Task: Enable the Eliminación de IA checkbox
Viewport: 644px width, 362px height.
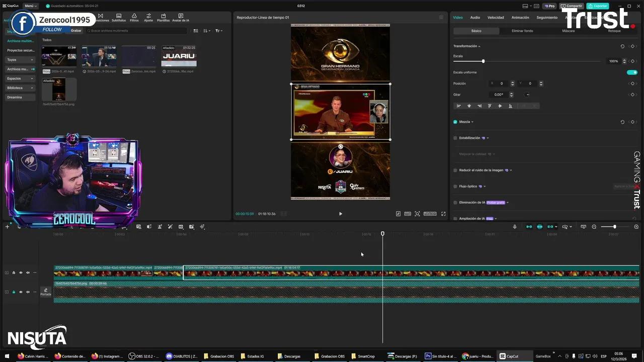Action: 455,202
